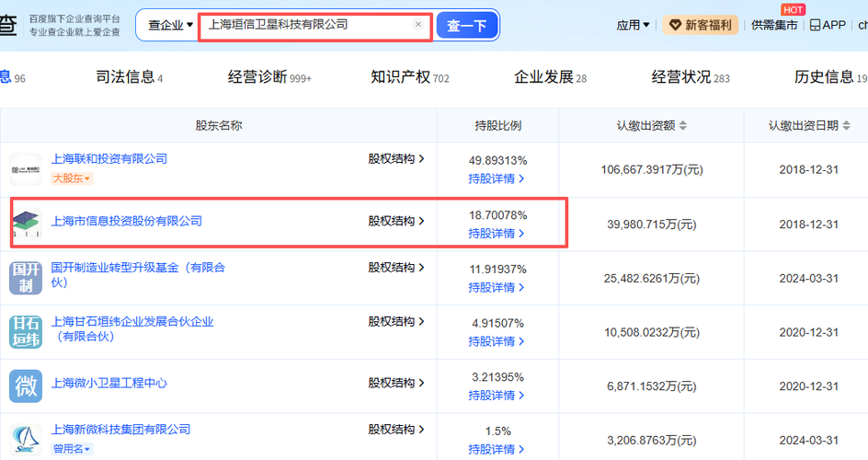
Task: Select the 39,980.715万(元) amount cell
Action: tap(652, 224)
